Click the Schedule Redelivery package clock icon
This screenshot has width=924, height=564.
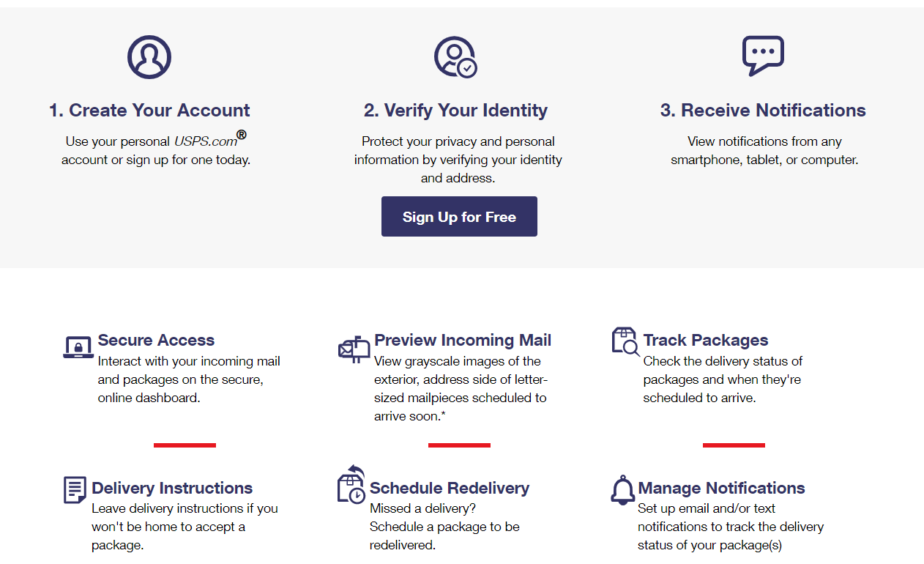tap(349, 485)
